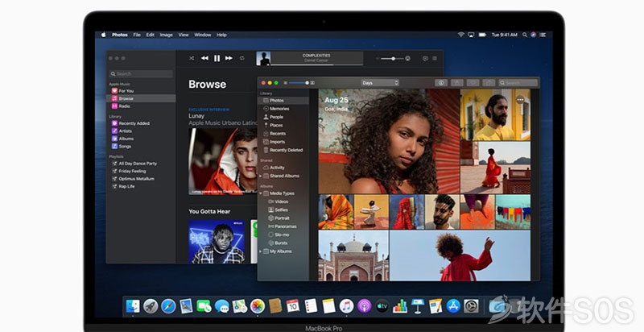Expand the My Albums disclosure triangle
The image size is (644, 332).
[260, 251]
